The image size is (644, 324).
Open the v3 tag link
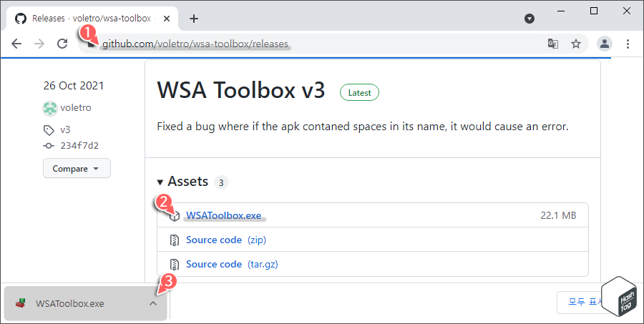pos(65,129)
